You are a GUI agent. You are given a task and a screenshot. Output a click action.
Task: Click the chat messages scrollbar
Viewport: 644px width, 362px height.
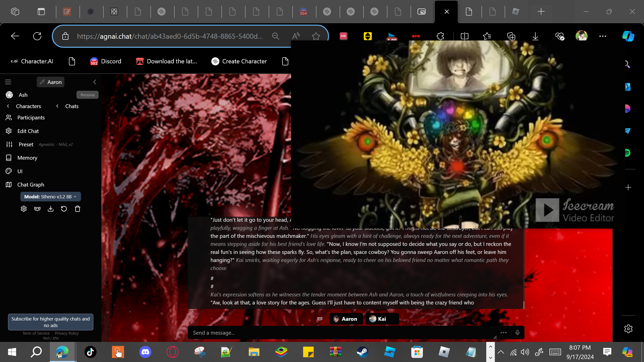[x=524, y=305]
